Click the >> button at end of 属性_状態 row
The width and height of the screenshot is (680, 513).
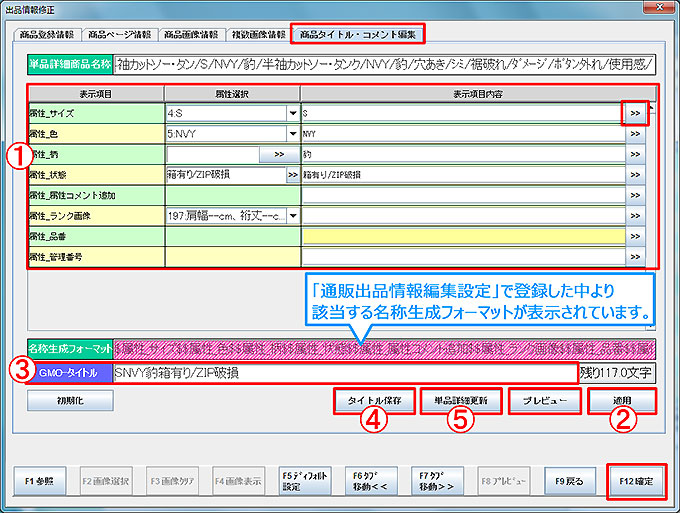[x=635, y=175]
